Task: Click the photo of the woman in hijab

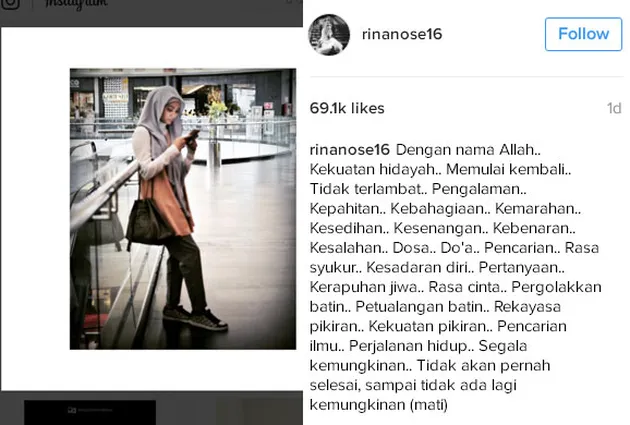Action: [183, 209]
